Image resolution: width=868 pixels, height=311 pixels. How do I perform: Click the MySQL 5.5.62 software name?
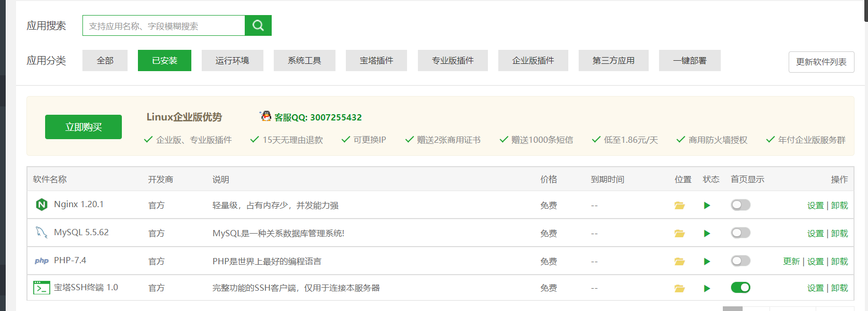(x=81, y=232)
